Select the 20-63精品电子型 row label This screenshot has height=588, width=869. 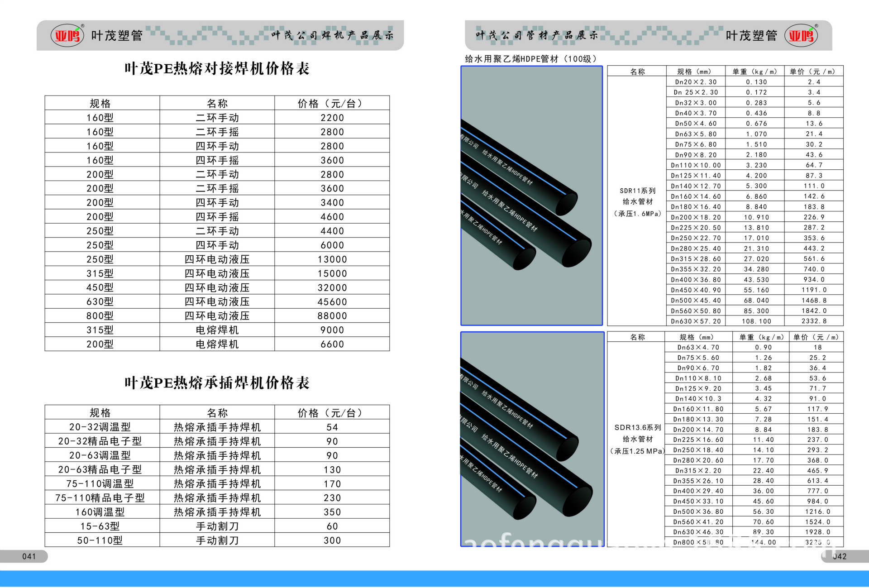pos(102,469)
